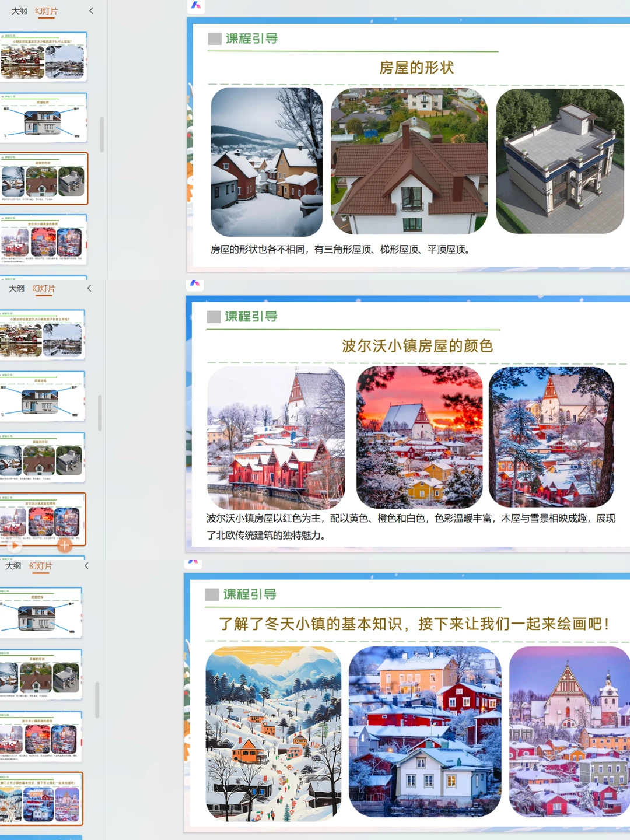
Task: Switch to 大纲 tab in 波尔沃小镇 colors view
Action: click(x=16, y=289)
